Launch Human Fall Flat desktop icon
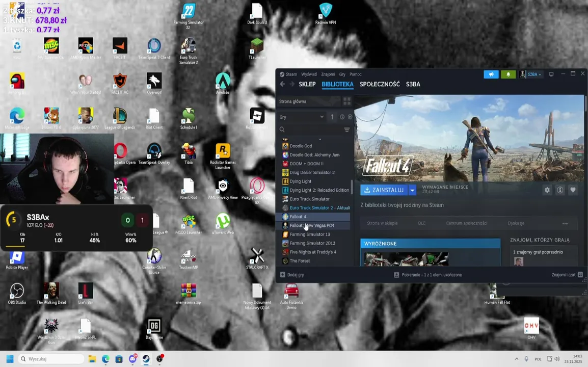 [x=497, y=294]
